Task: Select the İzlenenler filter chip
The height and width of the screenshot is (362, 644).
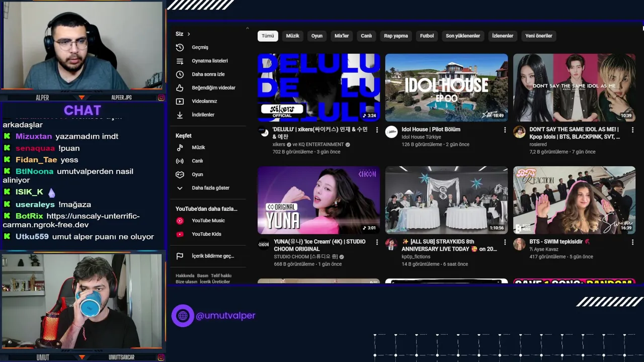Action: click(x=503, y=36)
